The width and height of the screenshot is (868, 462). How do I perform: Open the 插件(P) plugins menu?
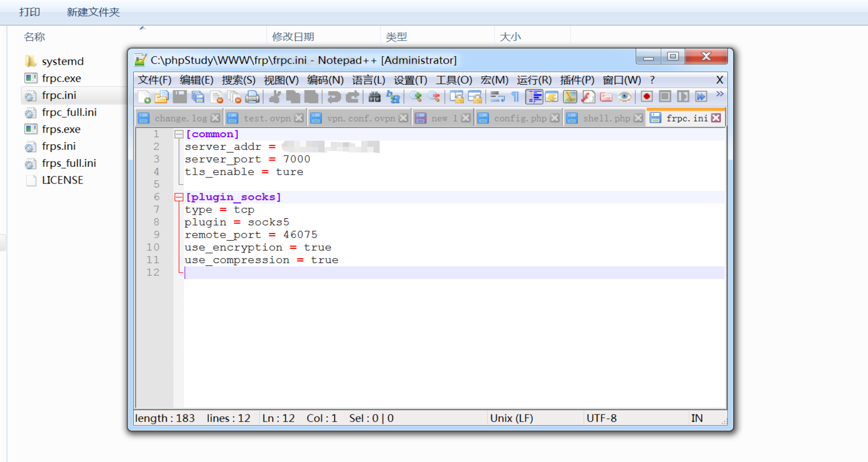(577, 80)
